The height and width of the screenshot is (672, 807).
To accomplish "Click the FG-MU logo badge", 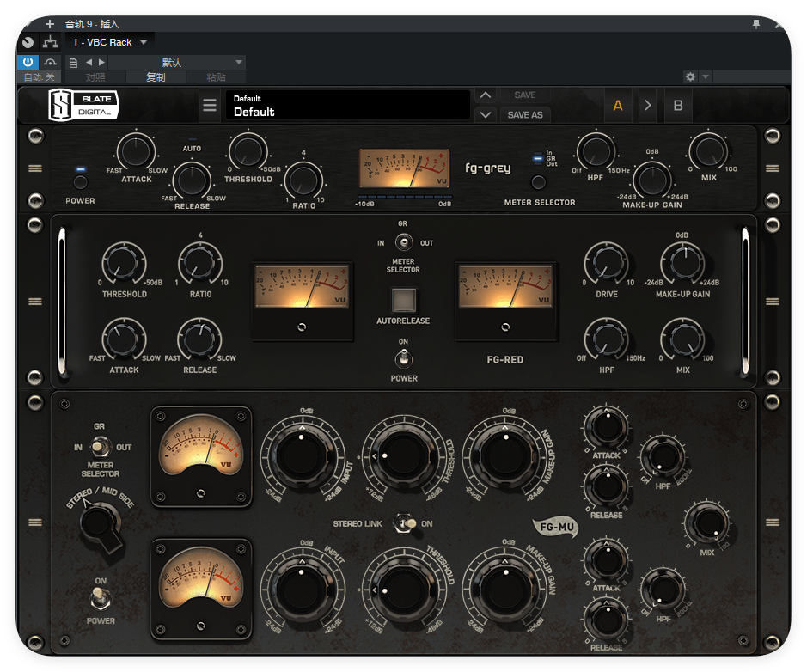I will [555, 528].
